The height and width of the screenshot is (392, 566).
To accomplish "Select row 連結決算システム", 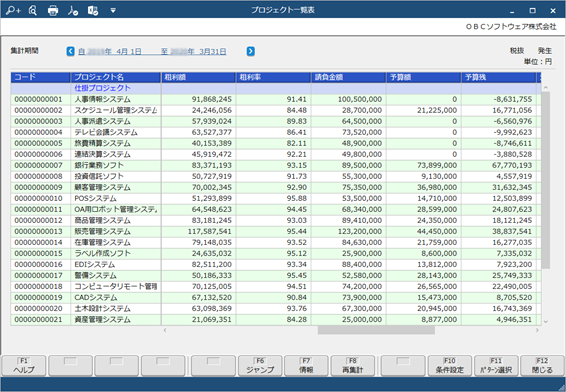I will [276, 154].
